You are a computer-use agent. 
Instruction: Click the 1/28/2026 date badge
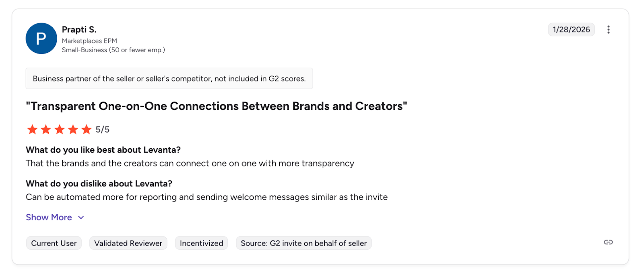[571, 29]
